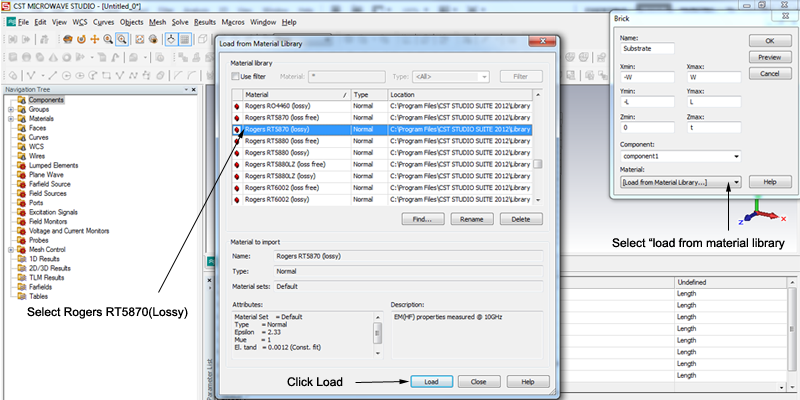Toggle the axes display toolbar icon

[171, 39]
